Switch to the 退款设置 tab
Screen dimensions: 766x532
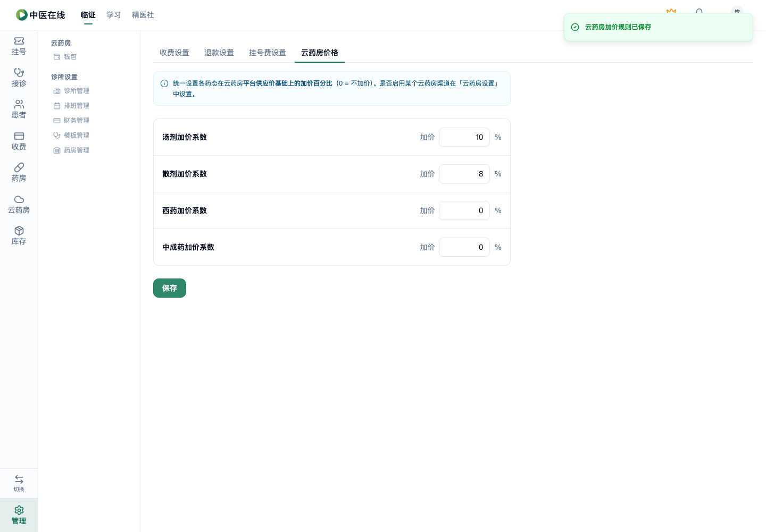[x=219, y=53]
